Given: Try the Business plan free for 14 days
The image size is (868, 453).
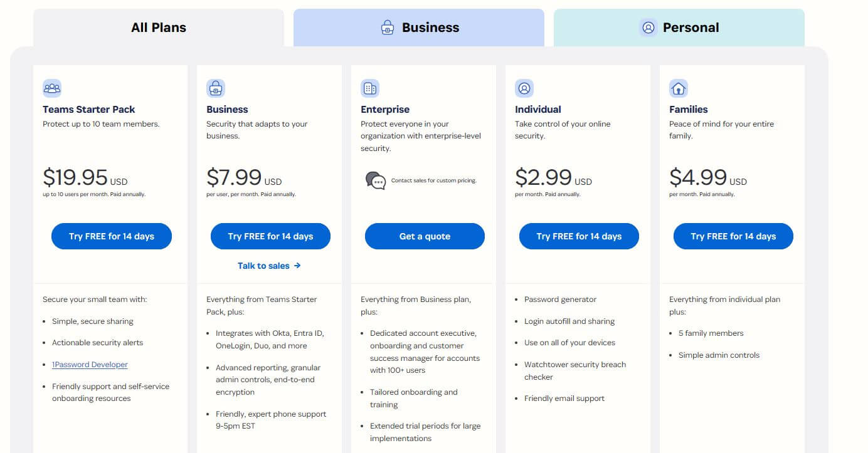Looking at the screenshot, I should click(270, 236).
